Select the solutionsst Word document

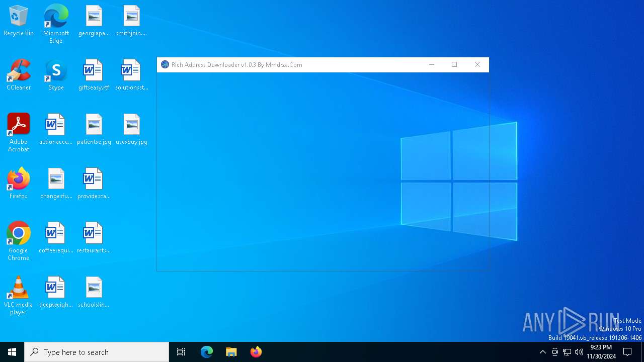131,75
